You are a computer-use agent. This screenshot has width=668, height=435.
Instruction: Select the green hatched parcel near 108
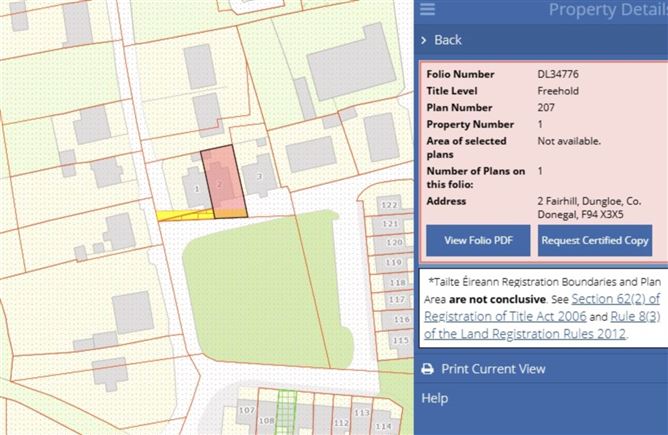[x=286, y=412]
